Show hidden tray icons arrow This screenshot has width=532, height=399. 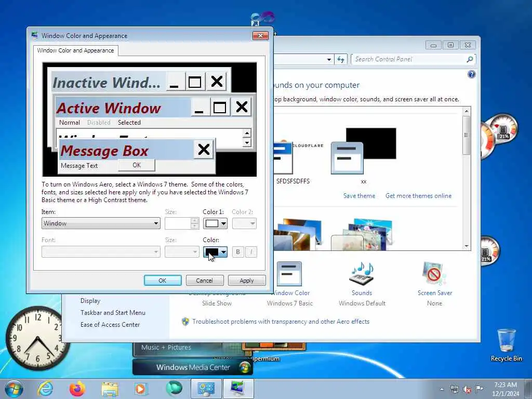coord(442,389)
